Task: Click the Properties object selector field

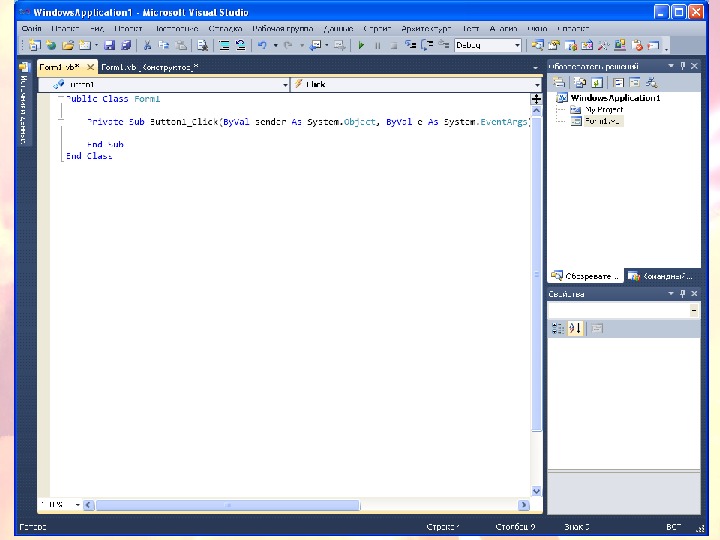Action: [x=622, y=311]
